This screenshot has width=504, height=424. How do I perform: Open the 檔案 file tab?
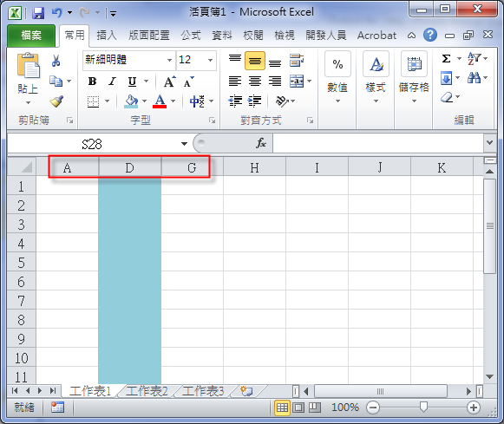[31, 35]
